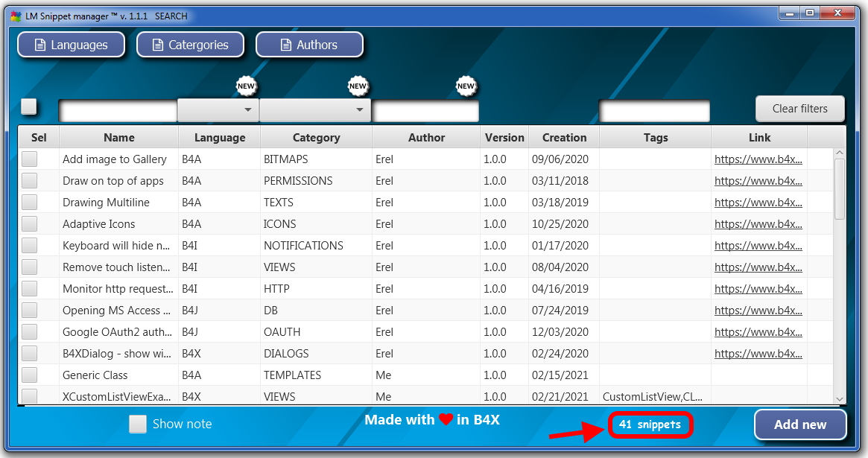
Task: Click the vertical scrollbar thumb
Action: coord(839,189)
